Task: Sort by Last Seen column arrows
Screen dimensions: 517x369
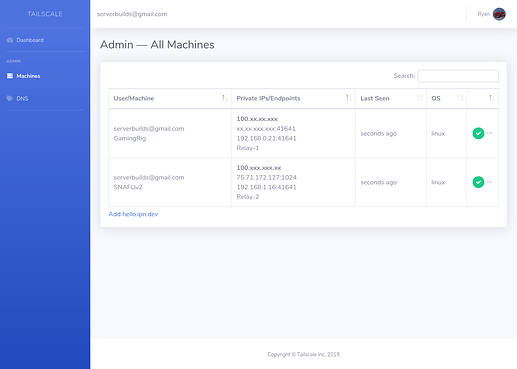Action: pyautogui.click(x=419, y=98)
